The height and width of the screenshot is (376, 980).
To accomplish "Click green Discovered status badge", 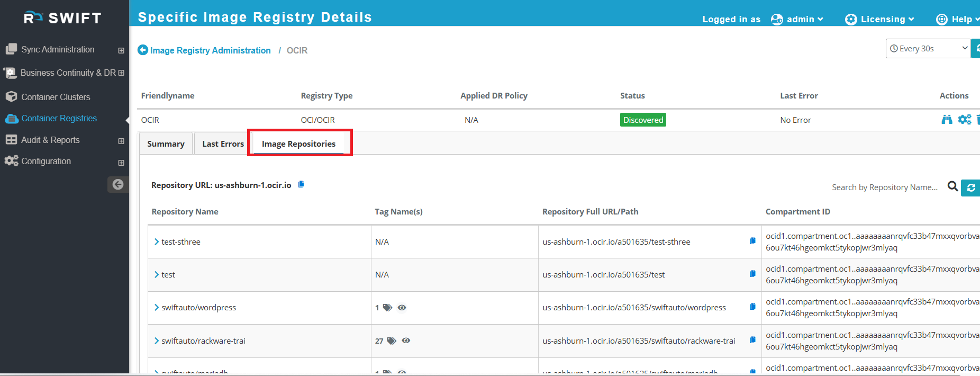I will 643,120.
